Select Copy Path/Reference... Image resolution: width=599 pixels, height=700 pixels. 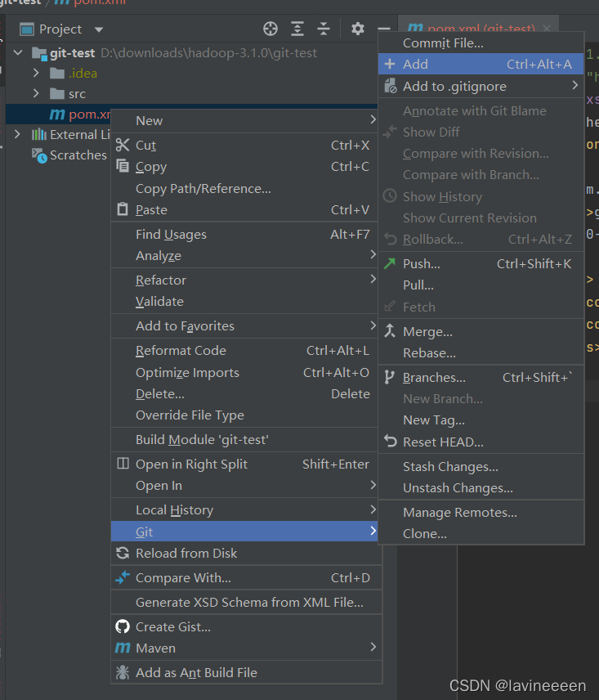pyautogui.click(x=244, y=188)
